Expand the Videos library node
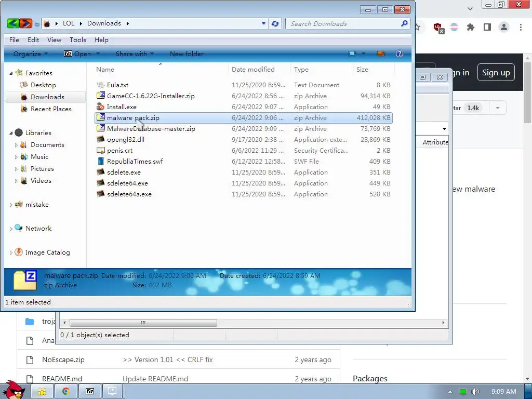Image resolution: width=532 pixels, height=399 pixels. coord(16,181)
